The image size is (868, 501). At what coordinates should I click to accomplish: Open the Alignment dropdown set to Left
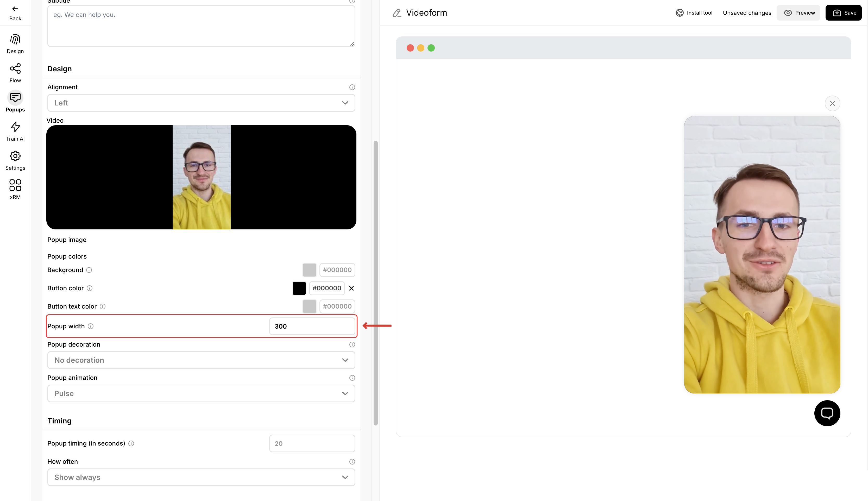pos(201,103)
